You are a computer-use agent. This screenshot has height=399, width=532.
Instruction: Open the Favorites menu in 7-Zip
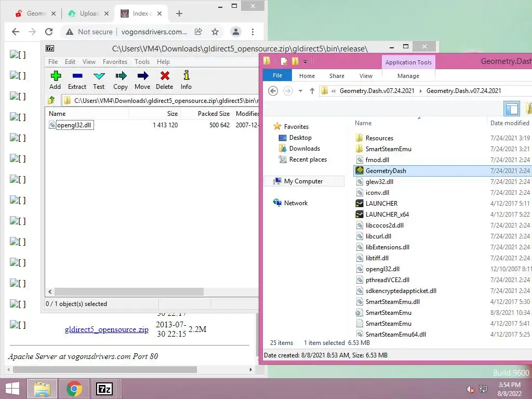click(115, 62)
